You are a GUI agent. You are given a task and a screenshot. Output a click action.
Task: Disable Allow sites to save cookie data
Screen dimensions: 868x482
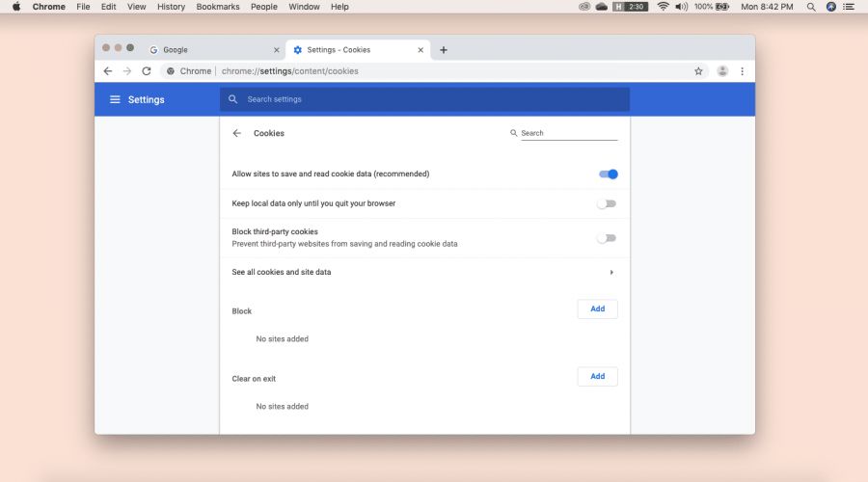(608, 174)
